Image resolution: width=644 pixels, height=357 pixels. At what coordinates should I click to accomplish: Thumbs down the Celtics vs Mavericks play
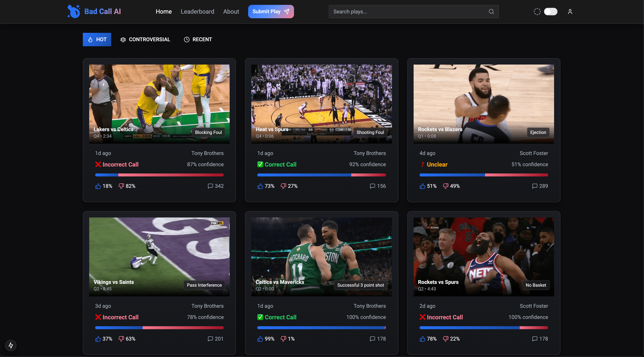[x=284, y=339]
